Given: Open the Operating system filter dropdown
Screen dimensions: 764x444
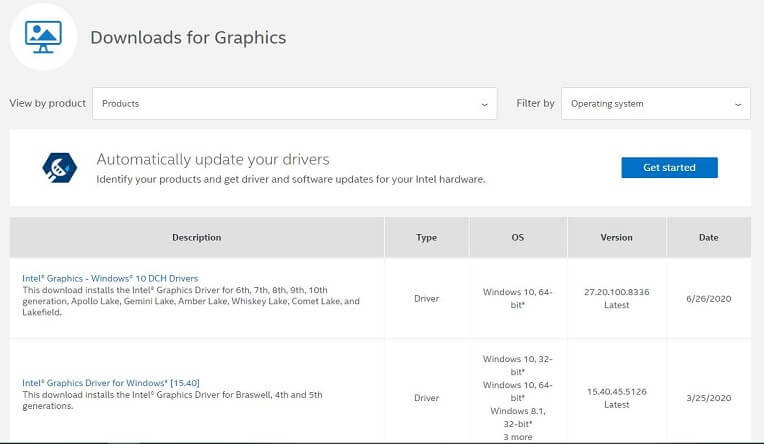Looking at the screenshot, I should (x=655, y=103).
